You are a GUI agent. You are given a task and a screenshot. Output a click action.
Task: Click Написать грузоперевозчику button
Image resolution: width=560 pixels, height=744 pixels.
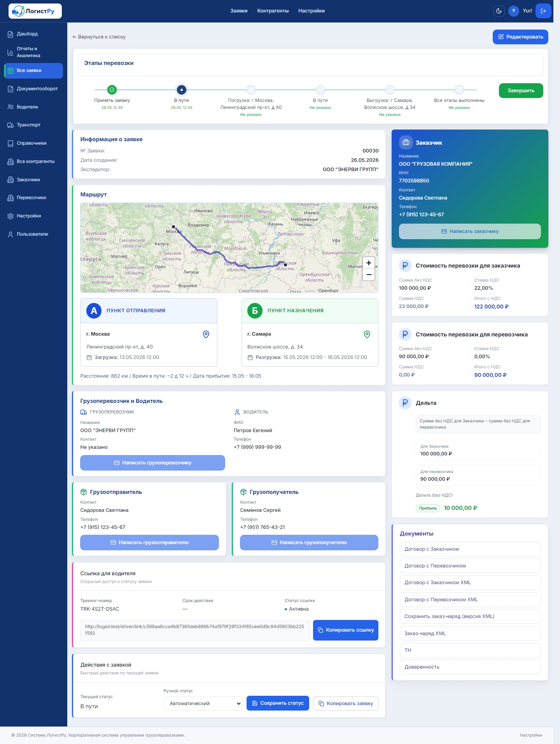pos(152,463)
